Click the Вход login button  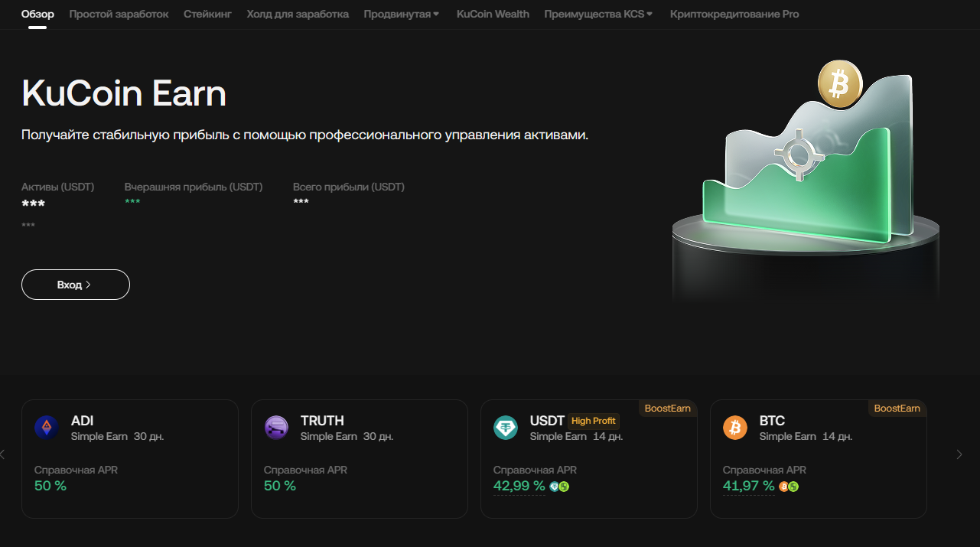point(76,285)
